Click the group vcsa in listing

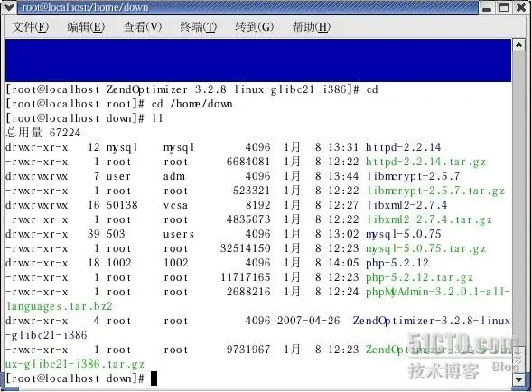tap(175, 205)
